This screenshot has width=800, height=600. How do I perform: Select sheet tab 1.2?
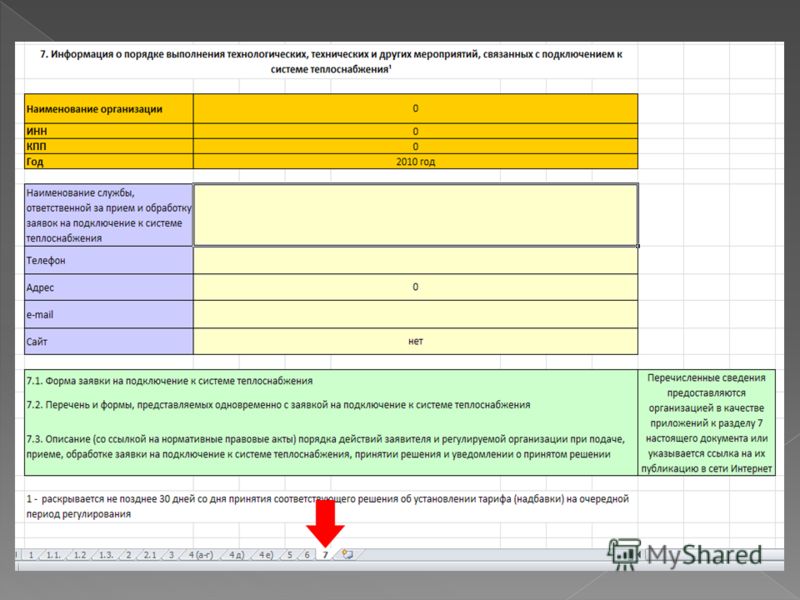[80, 555]
